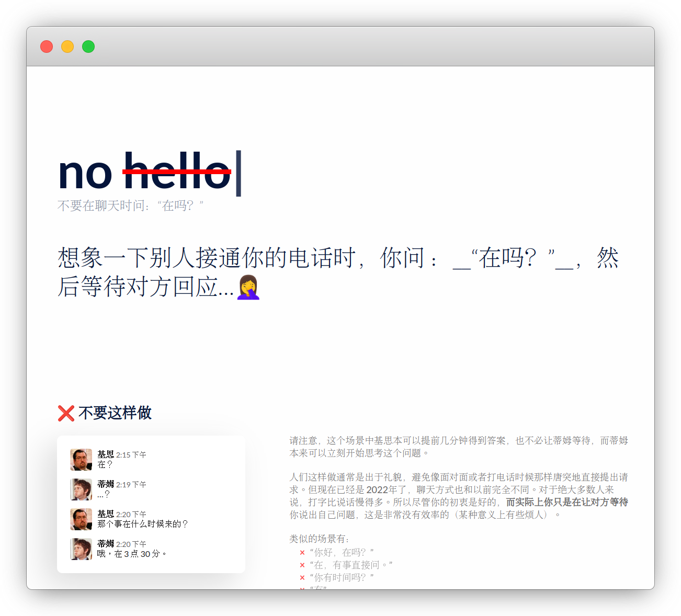Click the facepalm emoji after 后等待对方回应
The width and height of the screenshot is (681, 616).
pyautogui.click(x=248, y=287)
